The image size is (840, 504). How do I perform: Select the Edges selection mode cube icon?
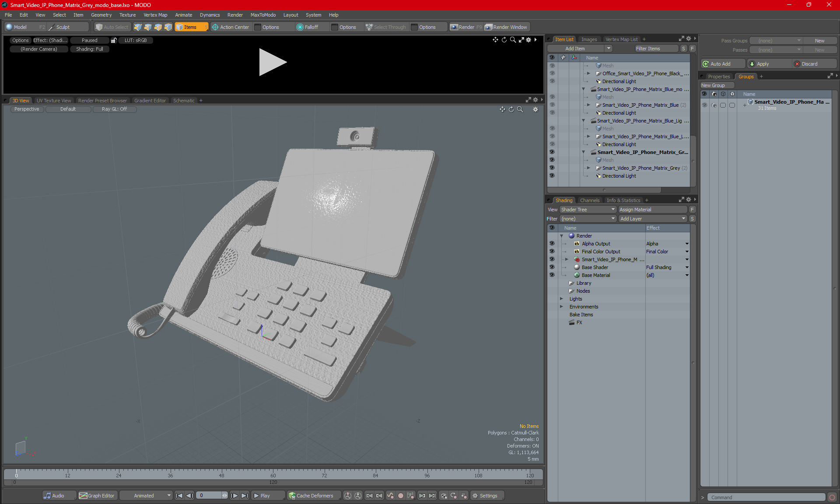point(148,27)
